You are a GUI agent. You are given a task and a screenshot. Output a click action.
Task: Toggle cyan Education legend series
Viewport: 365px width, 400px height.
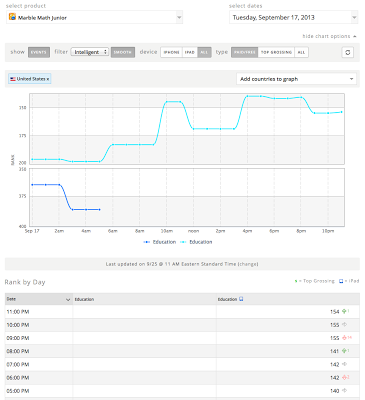[196, 242]
